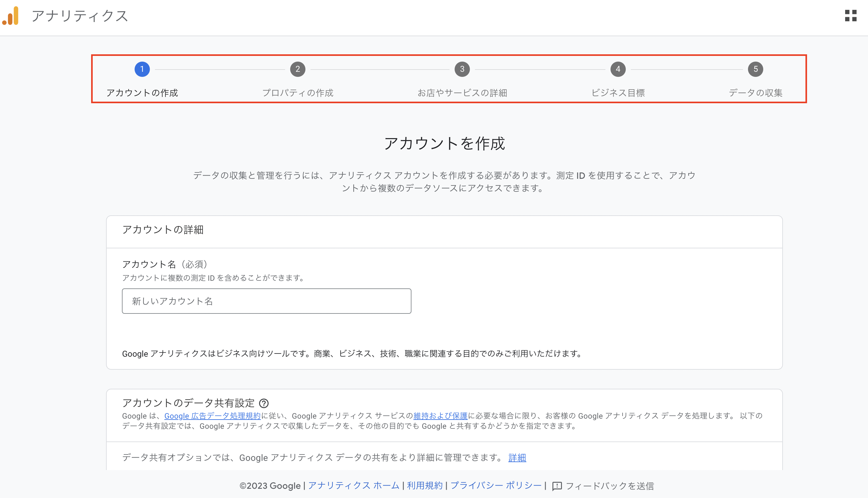Click the feedback speech bubble icon

coord(557,486)
